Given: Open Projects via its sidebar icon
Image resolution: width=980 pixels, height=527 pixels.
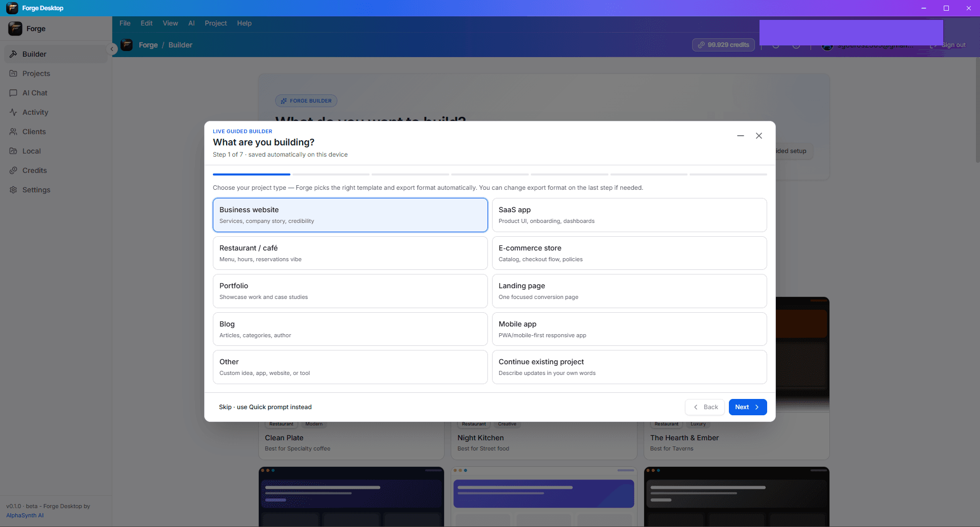Looking at the screenshot, I should 13,73.
